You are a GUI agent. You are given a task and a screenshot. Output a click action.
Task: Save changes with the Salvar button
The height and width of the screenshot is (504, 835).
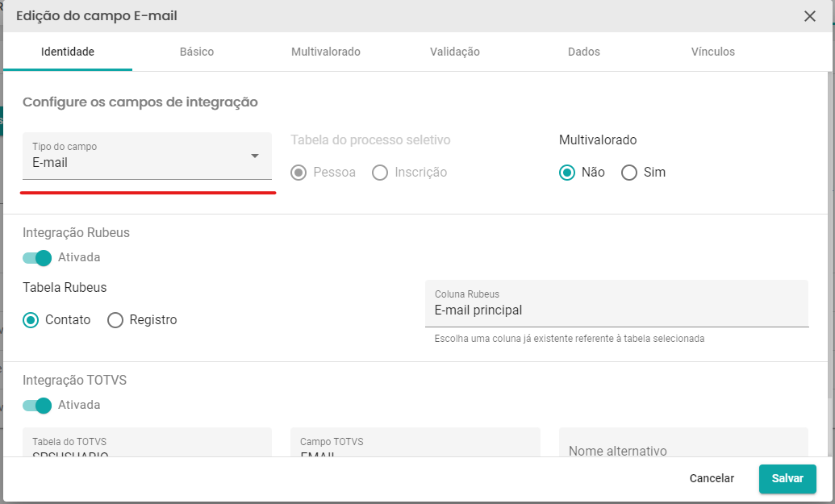coord(787,478)
